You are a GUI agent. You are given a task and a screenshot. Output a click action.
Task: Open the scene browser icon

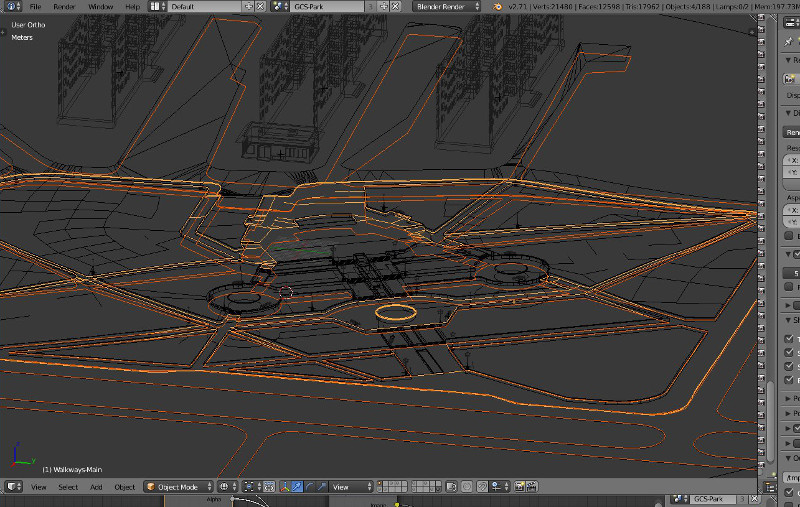[280, 7]
